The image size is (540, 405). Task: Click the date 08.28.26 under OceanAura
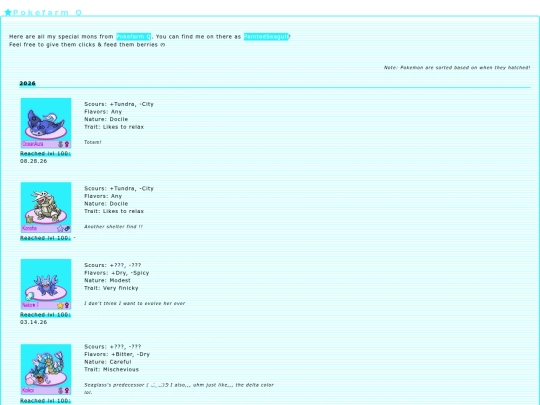pyautogui.click(x=33, y=161)
